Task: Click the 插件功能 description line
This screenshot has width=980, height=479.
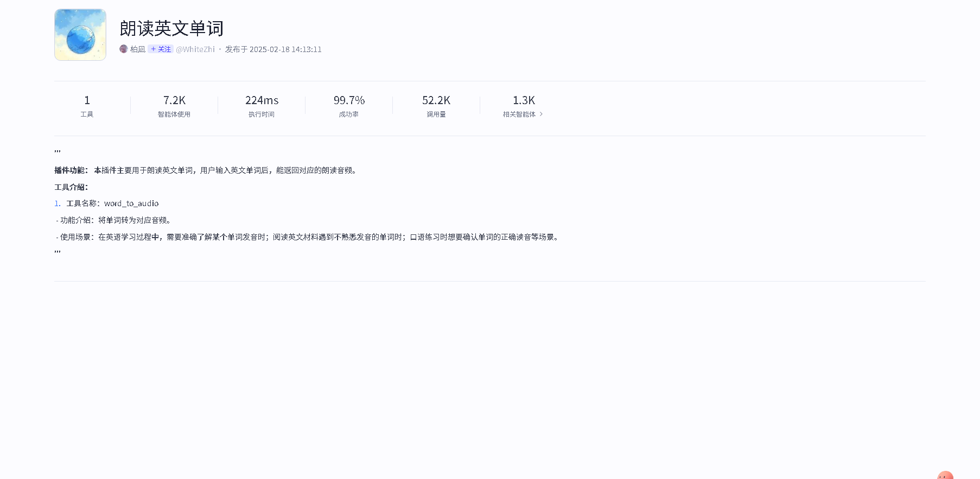Action: [206, 170]
